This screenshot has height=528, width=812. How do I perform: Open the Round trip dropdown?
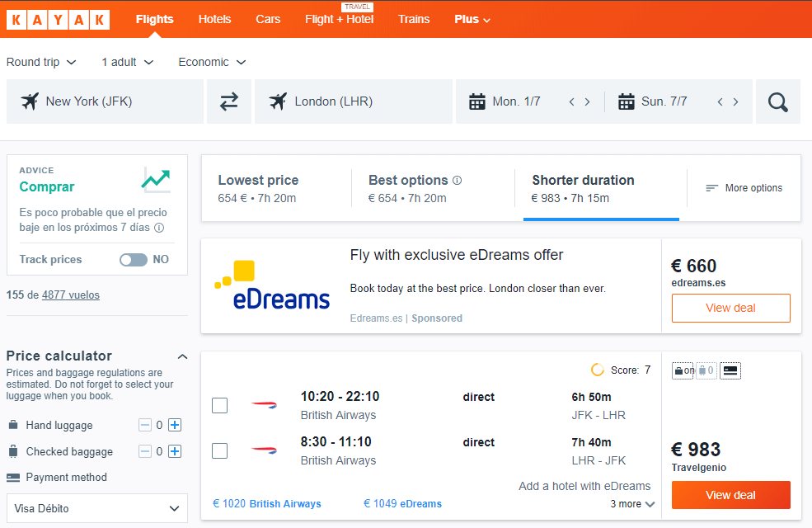41,62
